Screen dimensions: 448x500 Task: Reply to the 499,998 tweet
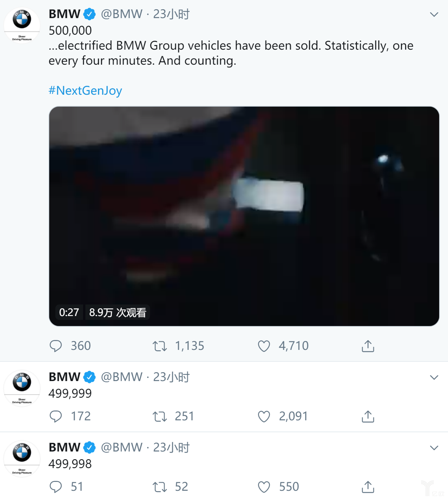(56, 487)
